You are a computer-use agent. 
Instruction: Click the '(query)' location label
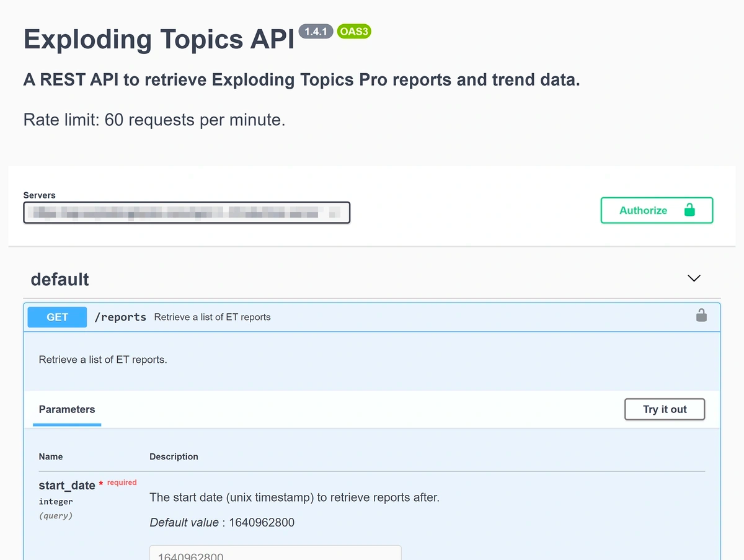pos(56,515)
